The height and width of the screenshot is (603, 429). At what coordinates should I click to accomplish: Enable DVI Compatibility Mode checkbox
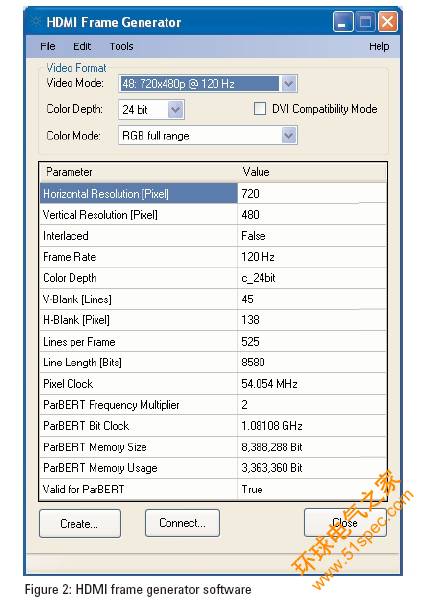coord(260,109)
